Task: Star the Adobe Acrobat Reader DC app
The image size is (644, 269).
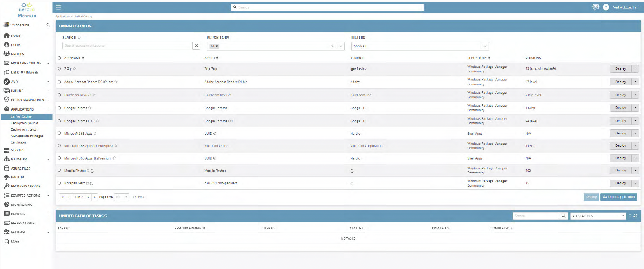Action: pos(116,82)
